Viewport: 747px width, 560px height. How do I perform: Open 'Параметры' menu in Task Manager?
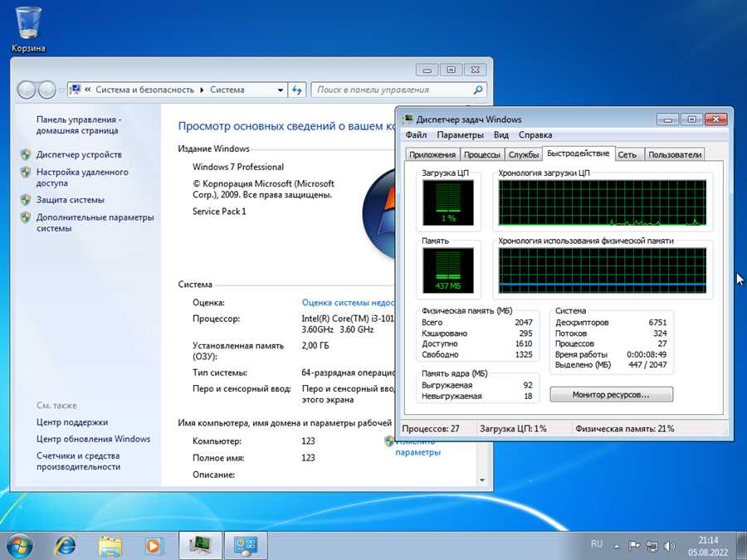point(460,134)
